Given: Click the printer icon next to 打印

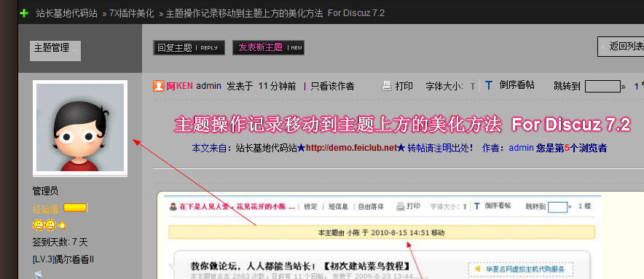Looking at the screenshot, I should 387,86.
